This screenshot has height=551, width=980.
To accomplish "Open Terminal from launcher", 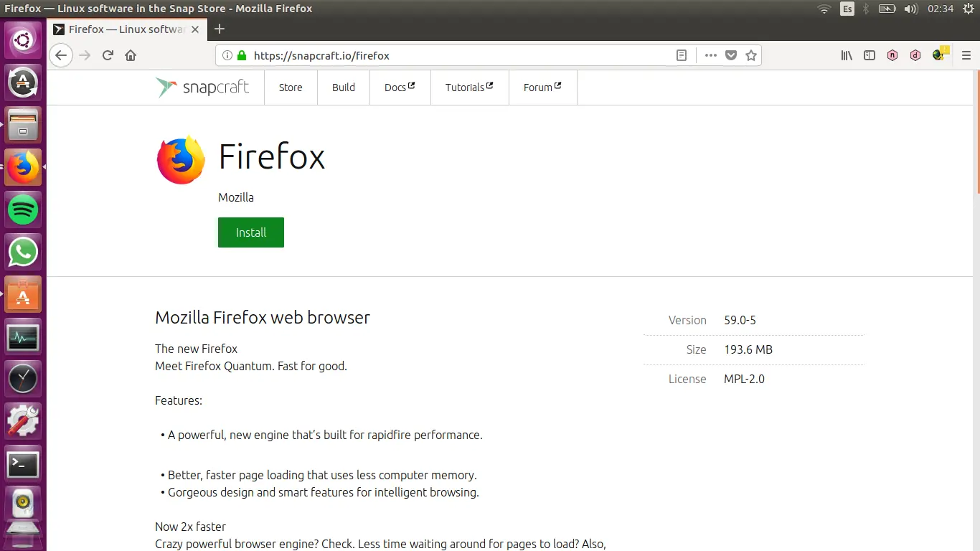I will [23, 463].
